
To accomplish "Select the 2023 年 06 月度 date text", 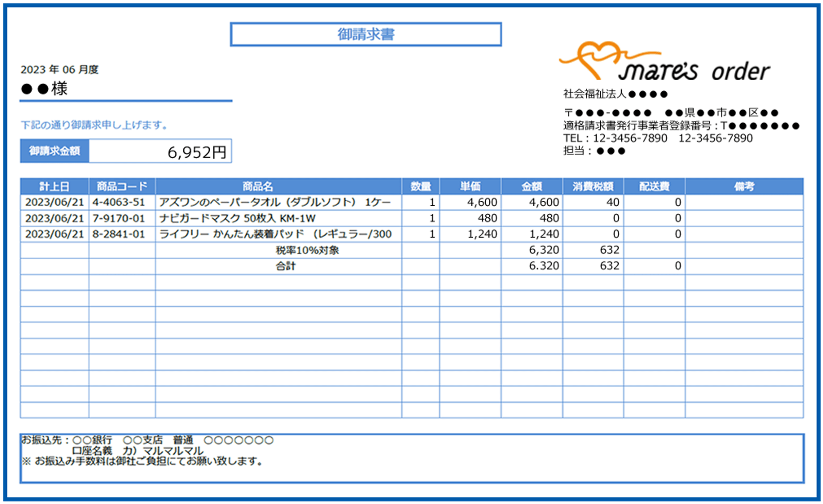I will coord(59,70).
